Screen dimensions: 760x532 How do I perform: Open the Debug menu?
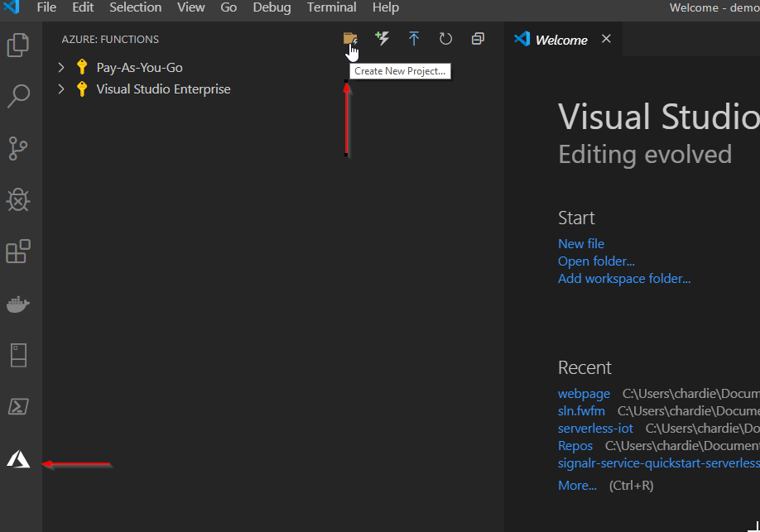pos(272,7)
